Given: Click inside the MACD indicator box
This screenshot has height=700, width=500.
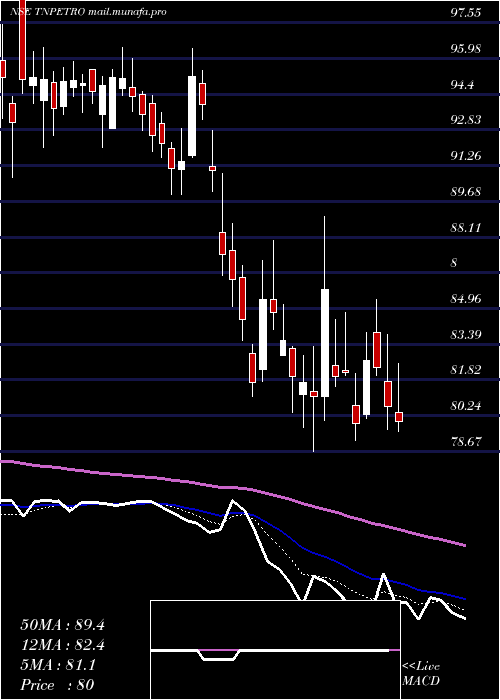Looking at the screenshot, I should tap(275, 650).
